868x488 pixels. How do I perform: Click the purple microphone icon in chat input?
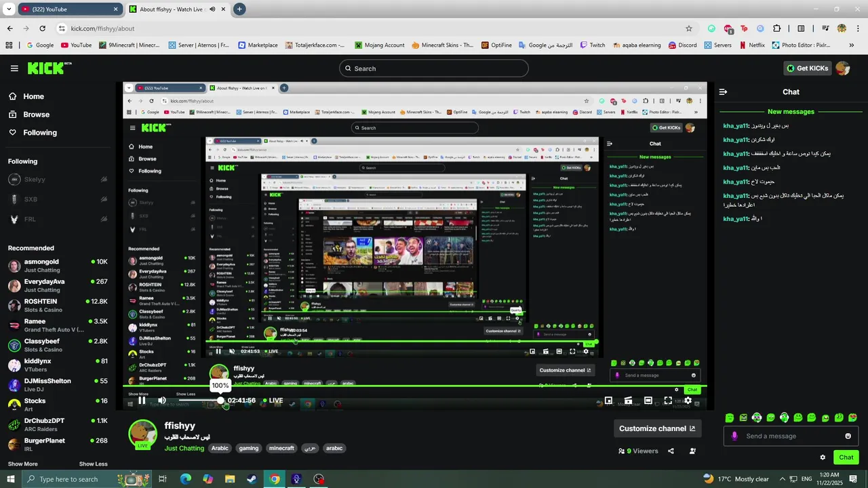pyautogui.click(x=734, y=436)
